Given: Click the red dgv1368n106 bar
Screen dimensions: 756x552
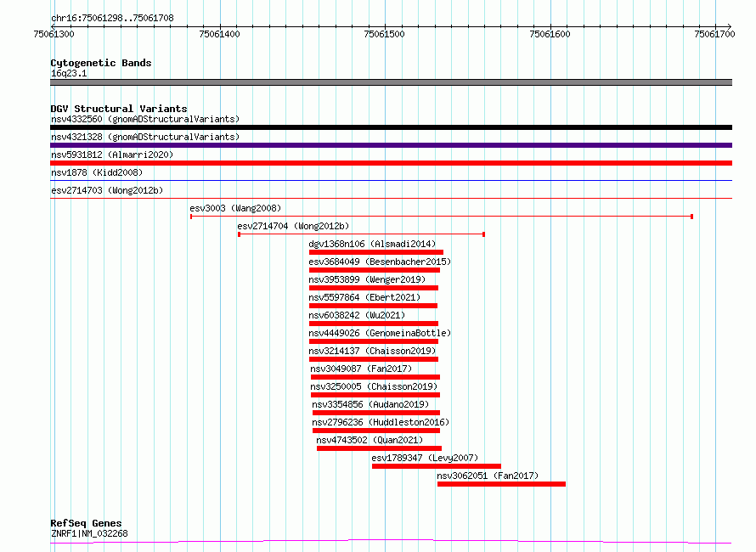Looking at the screenshot, I should pyautogui.click(x=376, y=252).
